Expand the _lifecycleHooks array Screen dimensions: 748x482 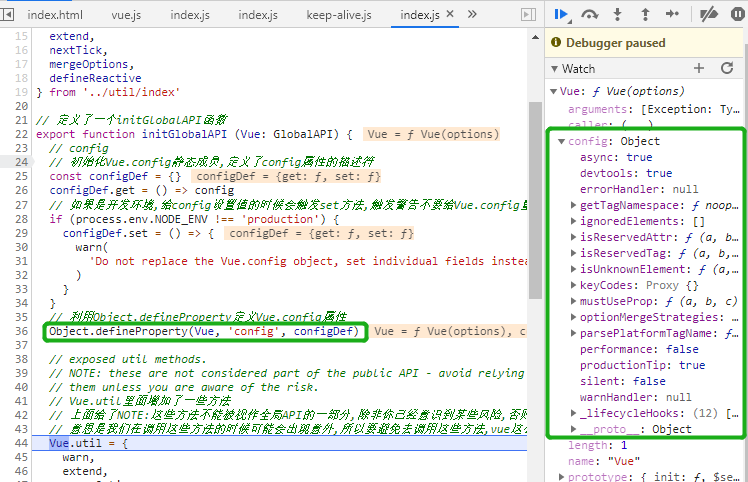[x=573, y=413]
